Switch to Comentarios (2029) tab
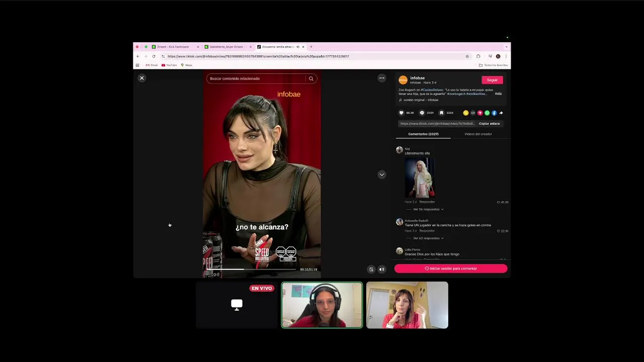 pos(423,134)
